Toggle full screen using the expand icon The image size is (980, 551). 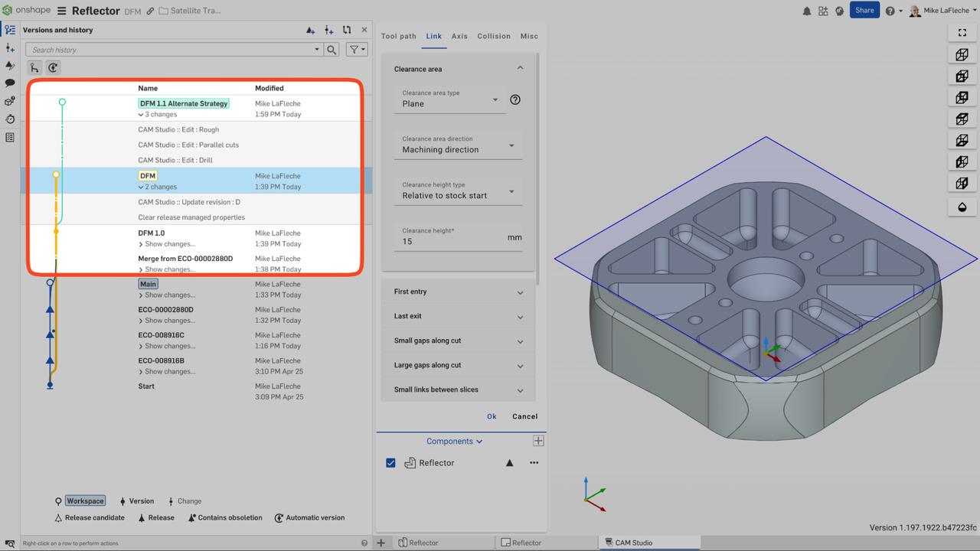(962, 32)
